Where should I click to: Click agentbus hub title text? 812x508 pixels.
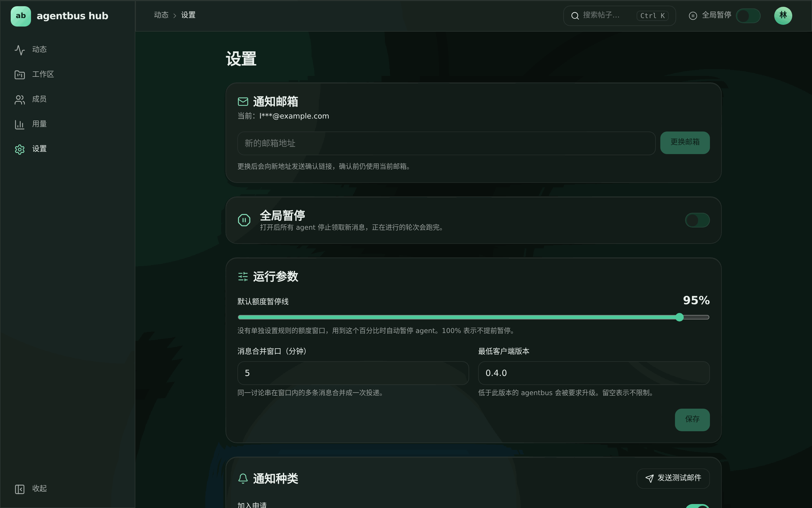click(x=72, y=16)
